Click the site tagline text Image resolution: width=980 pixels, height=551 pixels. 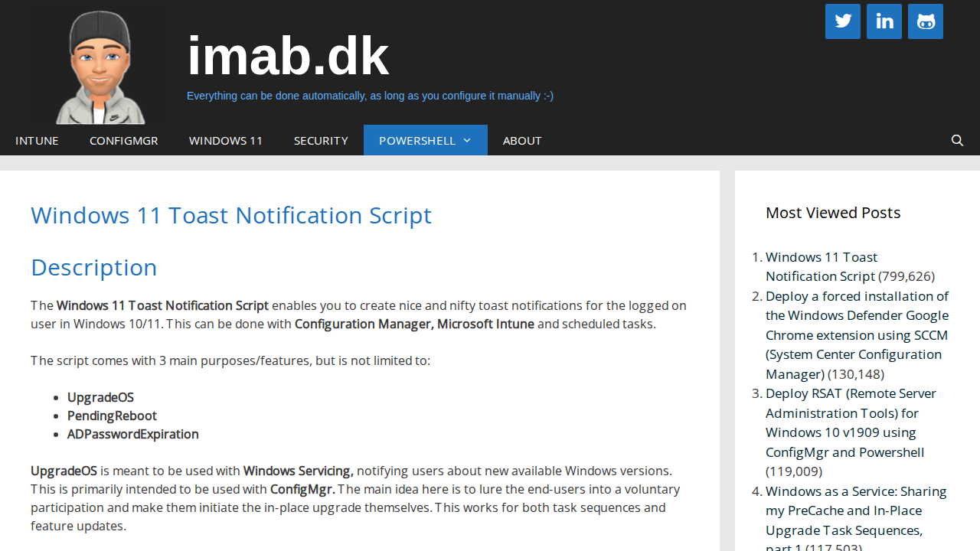coord(370,96)
